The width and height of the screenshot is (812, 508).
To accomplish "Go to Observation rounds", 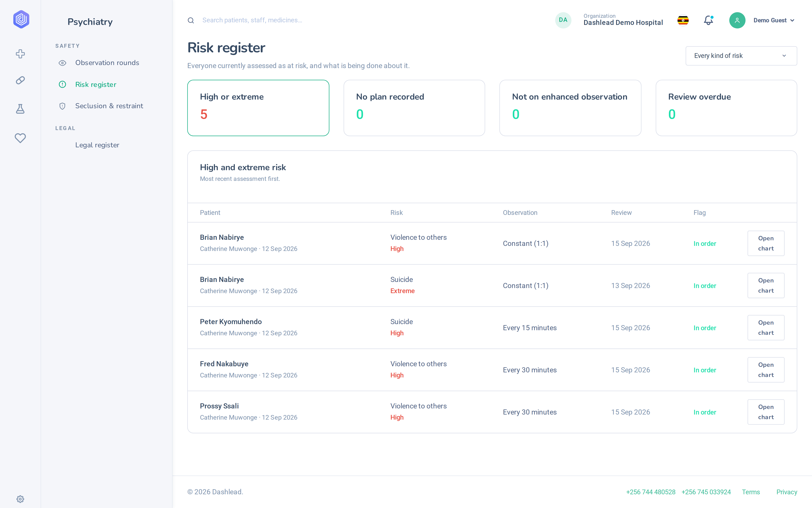I will [x=107, y=63].
